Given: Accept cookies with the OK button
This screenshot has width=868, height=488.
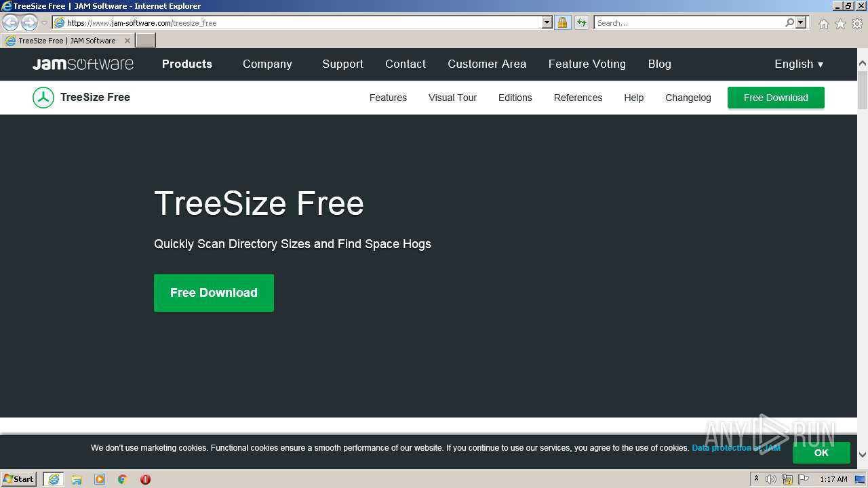Looking at the screenshot, I should pyautogui.click(x=821, y=453).
